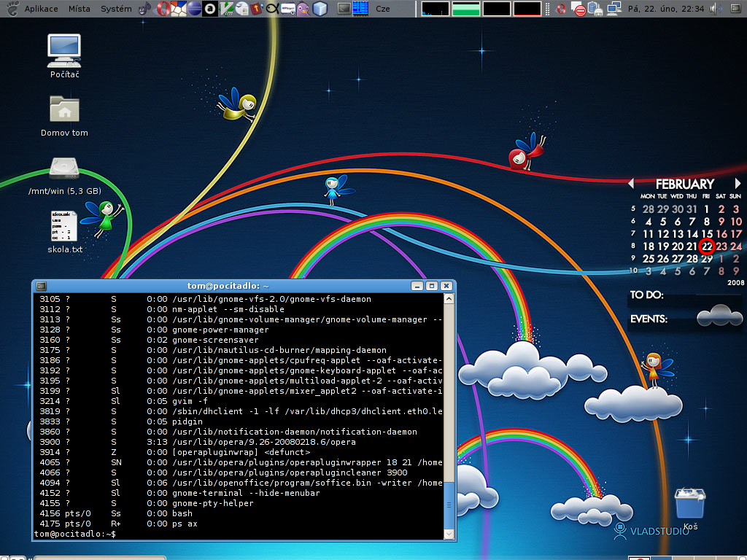Click the volume speaker icon

click(x=716, y=9)
